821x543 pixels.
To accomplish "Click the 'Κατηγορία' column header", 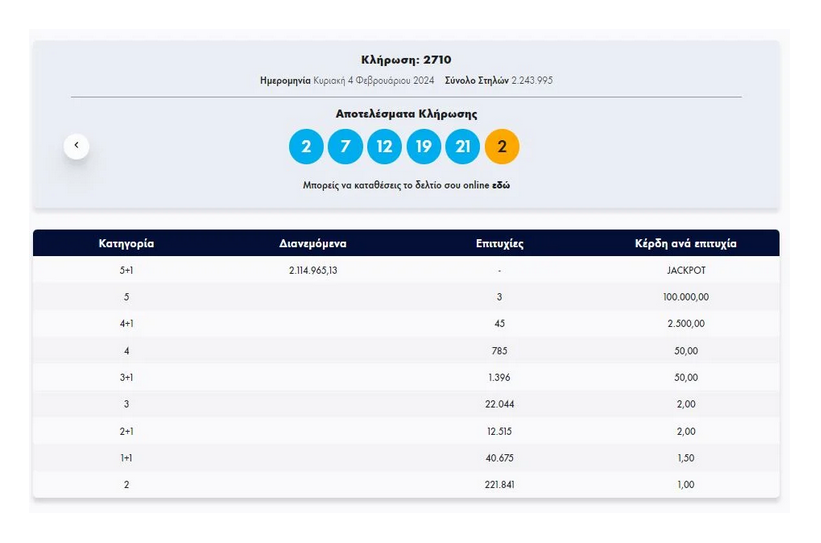I will click(126, 243).
